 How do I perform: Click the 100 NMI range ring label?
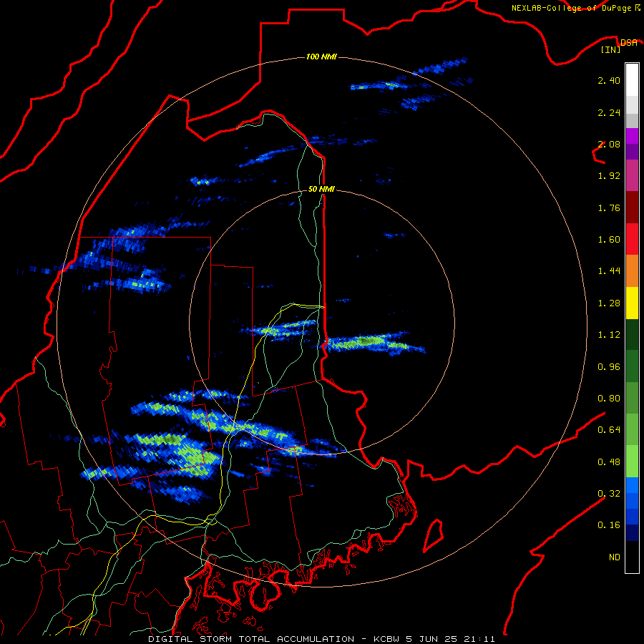(x=321, y=57)
